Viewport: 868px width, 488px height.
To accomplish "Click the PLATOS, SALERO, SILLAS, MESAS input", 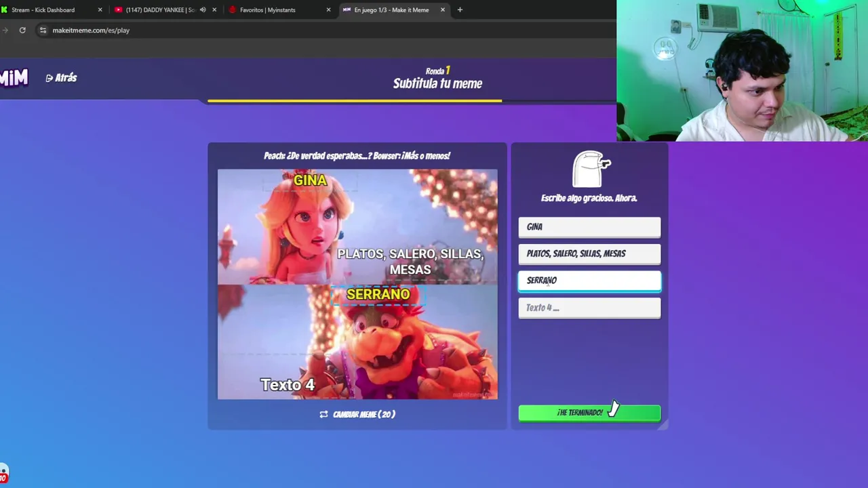I will point(589,253).
